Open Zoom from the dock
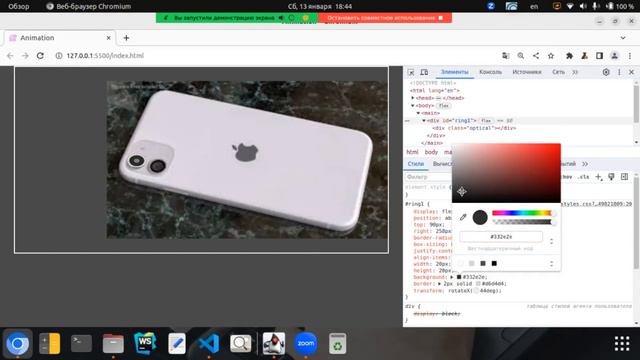 pos(306,343)
